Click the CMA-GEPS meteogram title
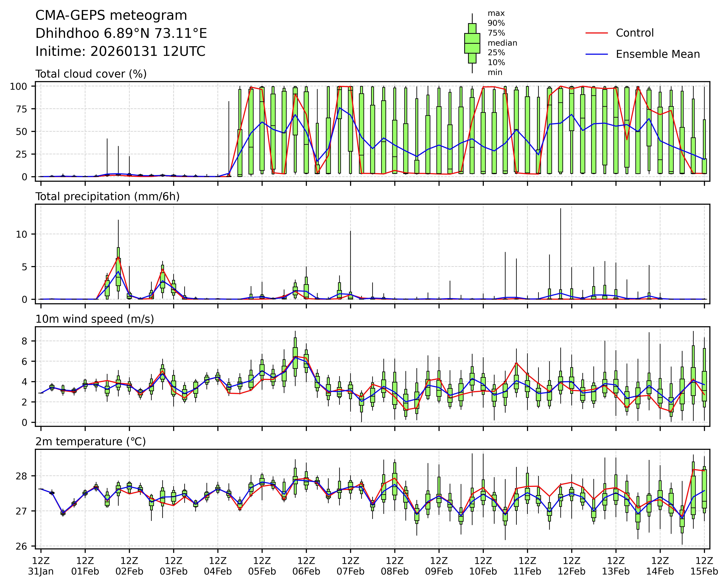This screenshot has height=586, width=728. pyautogui.click(x=111, y=15)
